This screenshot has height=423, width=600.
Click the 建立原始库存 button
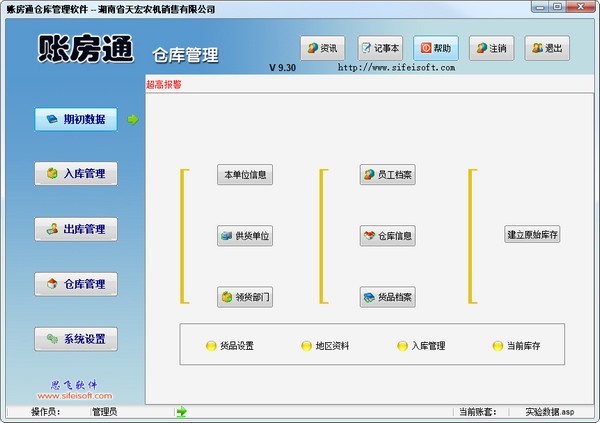tap(533, 235)
